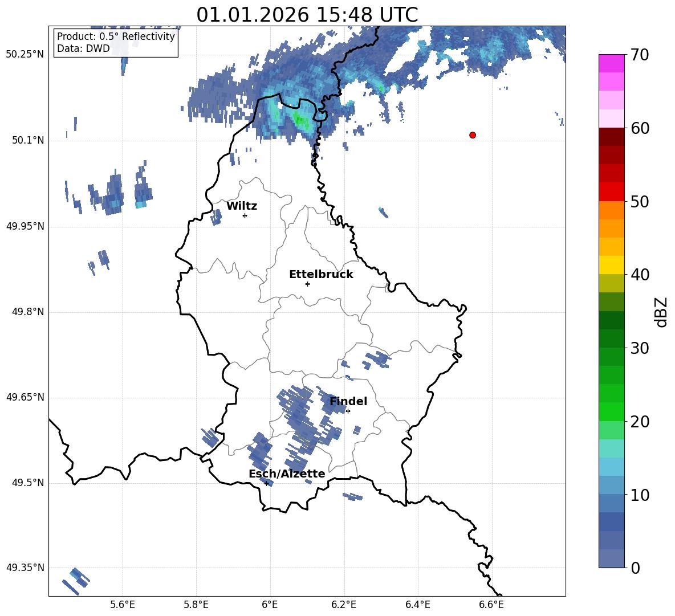This screenshot has width=675, height=616.
Task: Click the 50 colorbar tick label
Action: coord(639,202)
